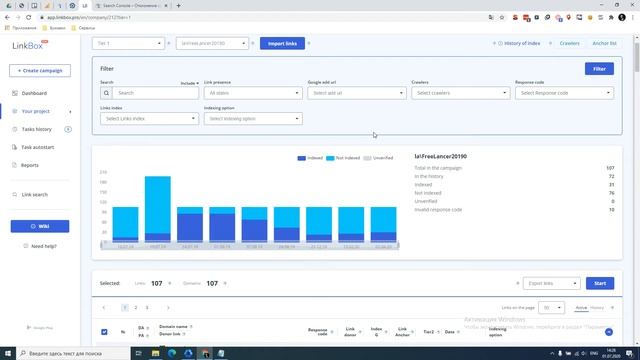640x360 pixels.
Task: Open the Select crawlers dropdown
Action: 460,93
